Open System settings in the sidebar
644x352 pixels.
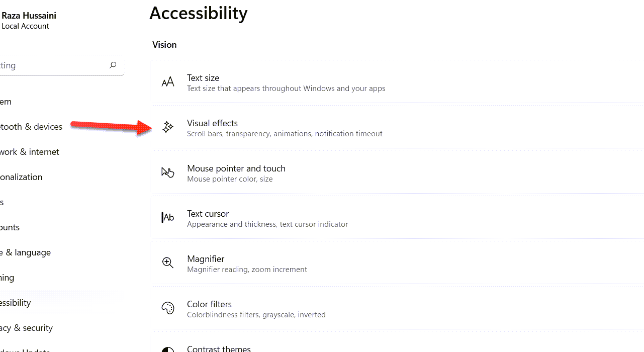click(6, 102)
